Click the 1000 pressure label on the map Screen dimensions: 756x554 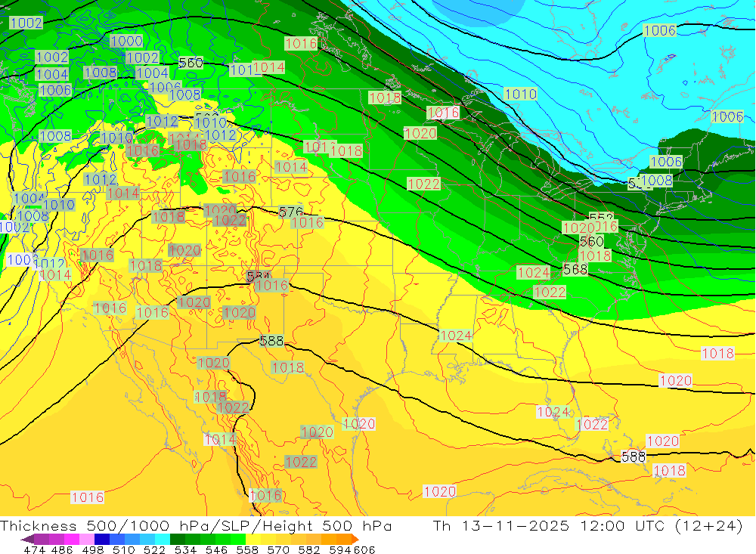tap(126, 41)
